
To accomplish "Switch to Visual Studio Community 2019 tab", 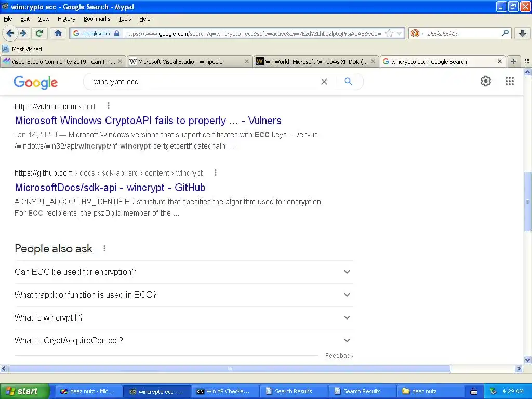I will (x=63, y=61).
